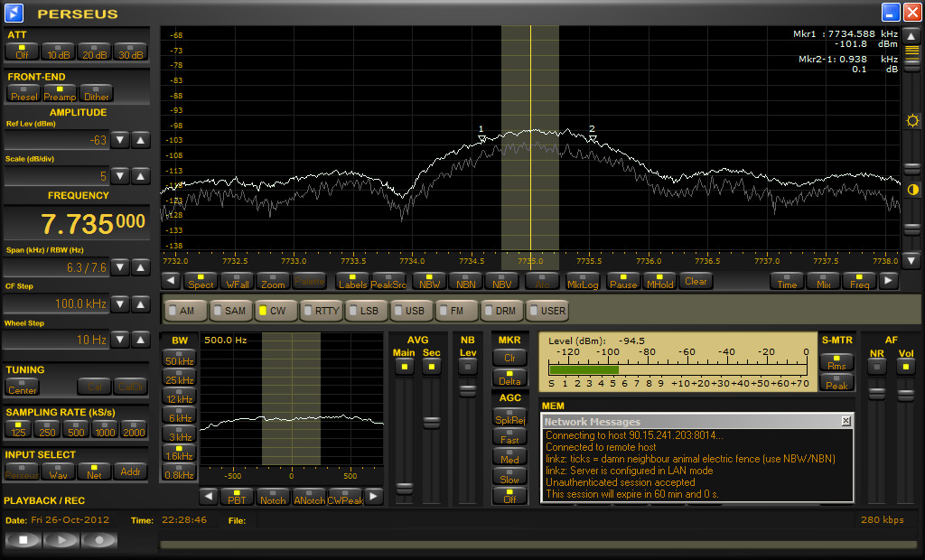The image size is (925, 560).
Task: Select AM demodulation mode
Action: coord(186,311)
